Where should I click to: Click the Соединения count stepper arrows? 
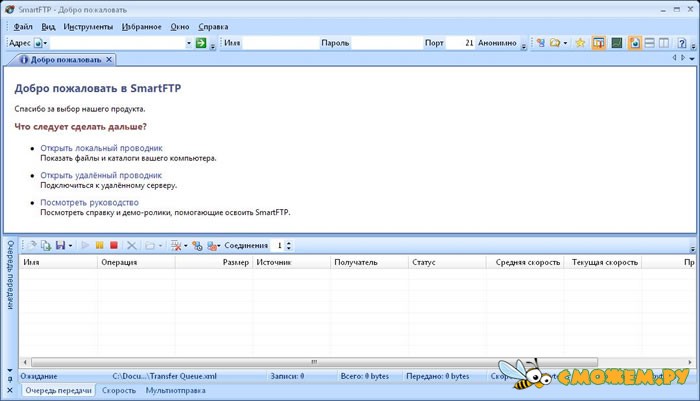[x=289, y=245]
